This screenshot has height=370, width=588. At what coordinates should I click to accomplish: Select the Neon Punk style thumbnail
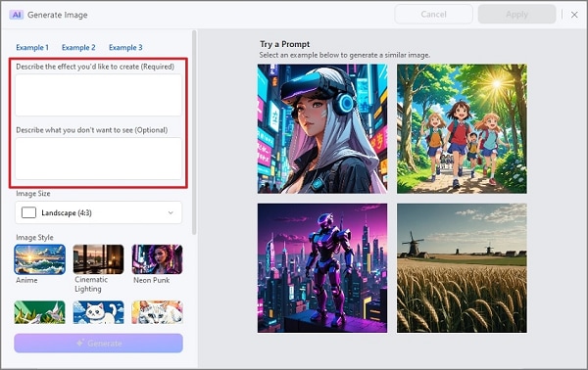(x=157, y=259)
